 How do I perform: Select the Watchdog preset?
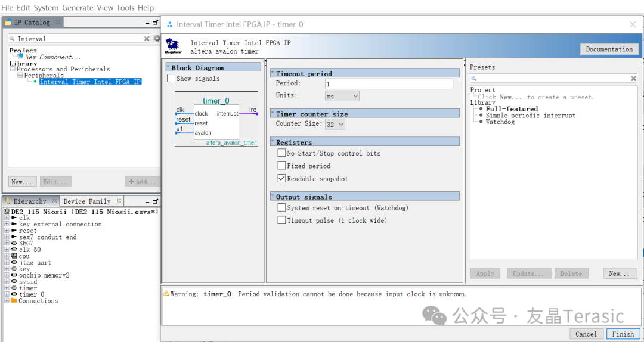[500, 122]
